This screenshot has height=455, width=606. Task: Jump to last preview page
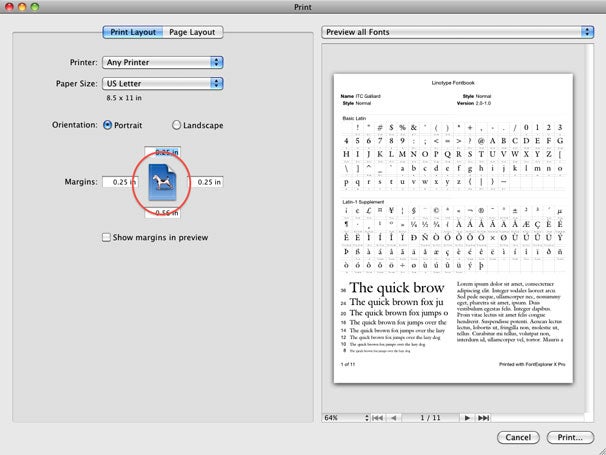(483, 418)
